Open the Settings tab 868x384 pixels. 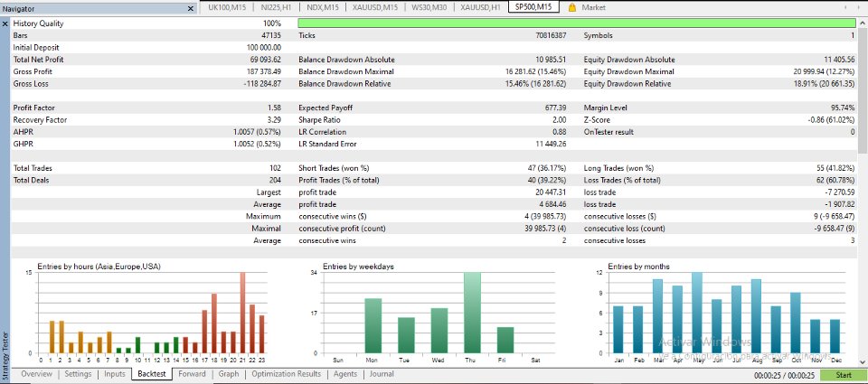[78, 374]
